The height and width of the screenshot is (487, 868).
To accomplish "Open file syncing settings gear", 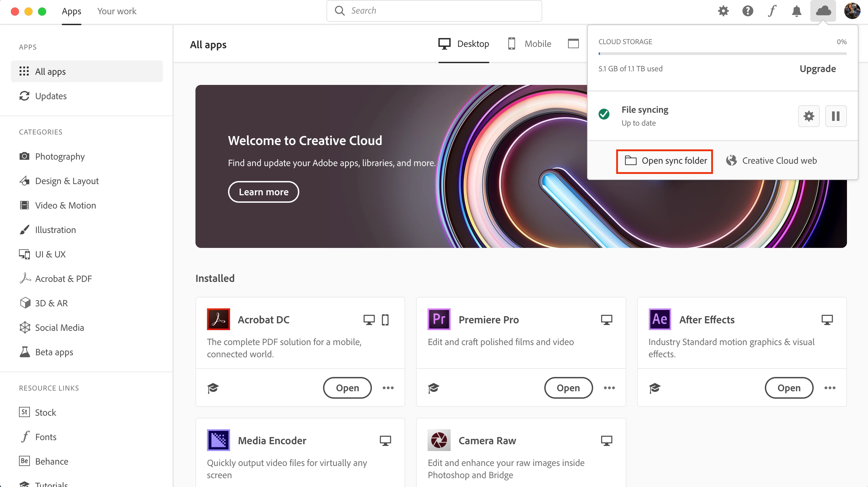I will [x=809, y=116].
